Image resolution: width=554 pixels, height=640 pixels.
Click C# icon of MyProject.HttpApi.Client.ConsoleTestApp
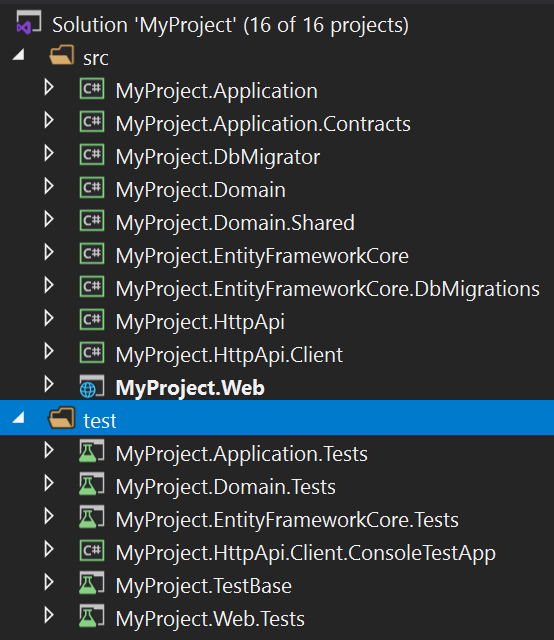pyautogui.click(x=92, y=551)
